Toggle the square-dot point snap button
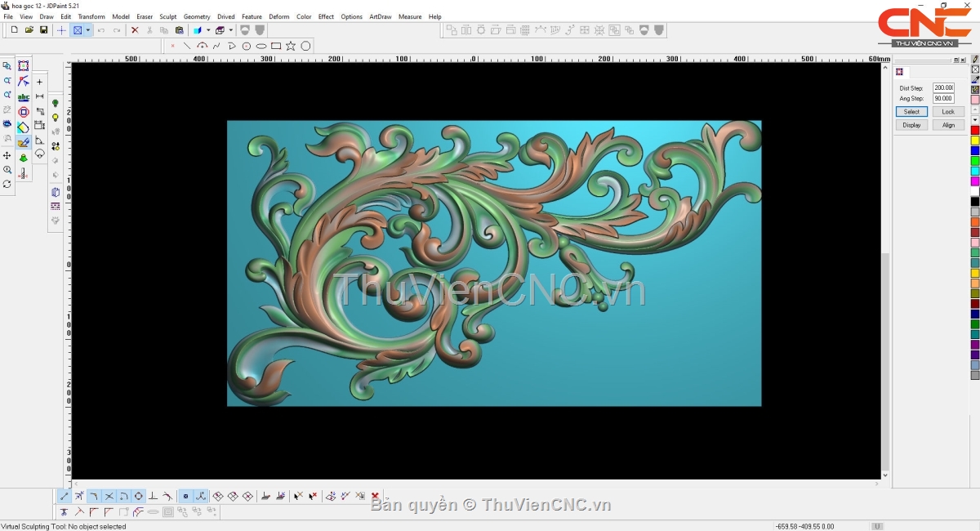Viewport: 980px width, 531px height. coord(185,496)
